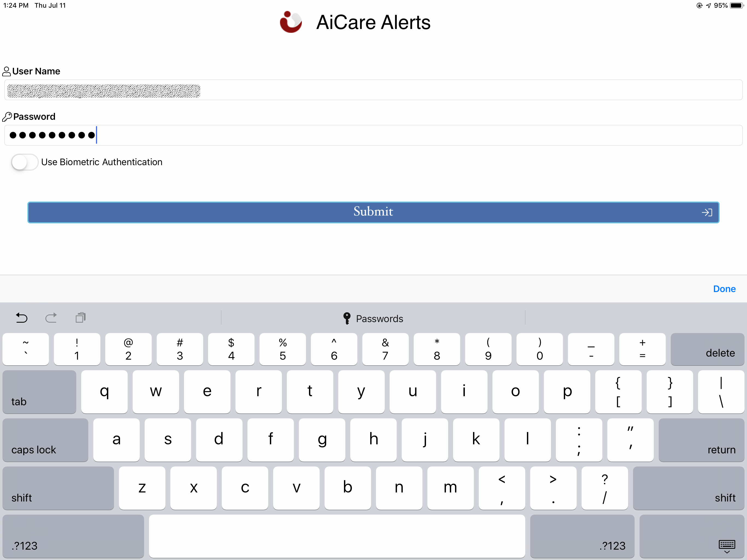Tap the undo arrow icon on keyboard toolbar

pos(22,318)
